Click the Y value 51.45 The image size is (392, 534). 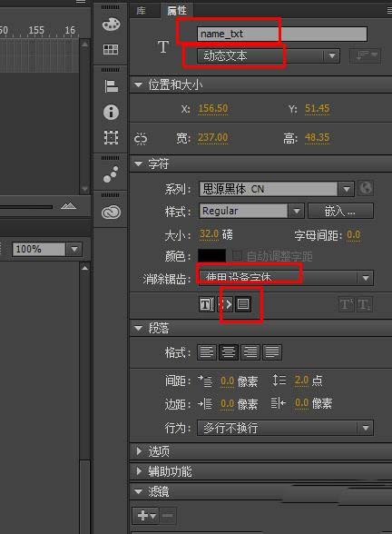(x=318, y=109)
